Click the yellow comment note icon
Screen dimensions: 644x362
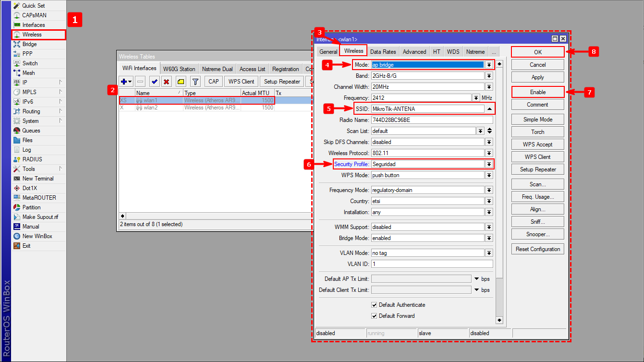181,82
